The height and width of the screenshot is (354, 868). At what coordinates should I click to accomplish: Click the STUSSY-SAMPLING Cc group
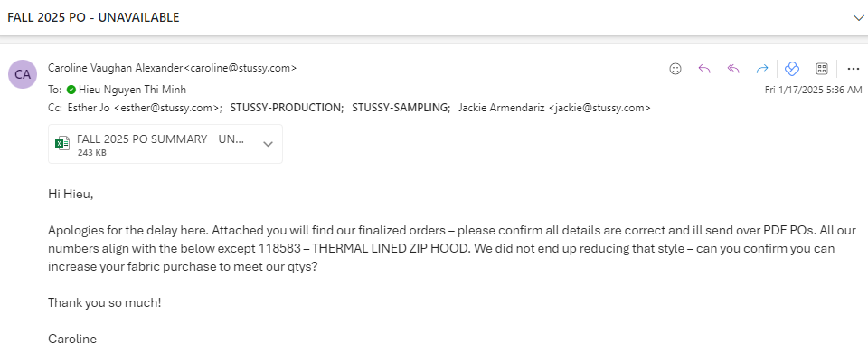click(401, 108)
